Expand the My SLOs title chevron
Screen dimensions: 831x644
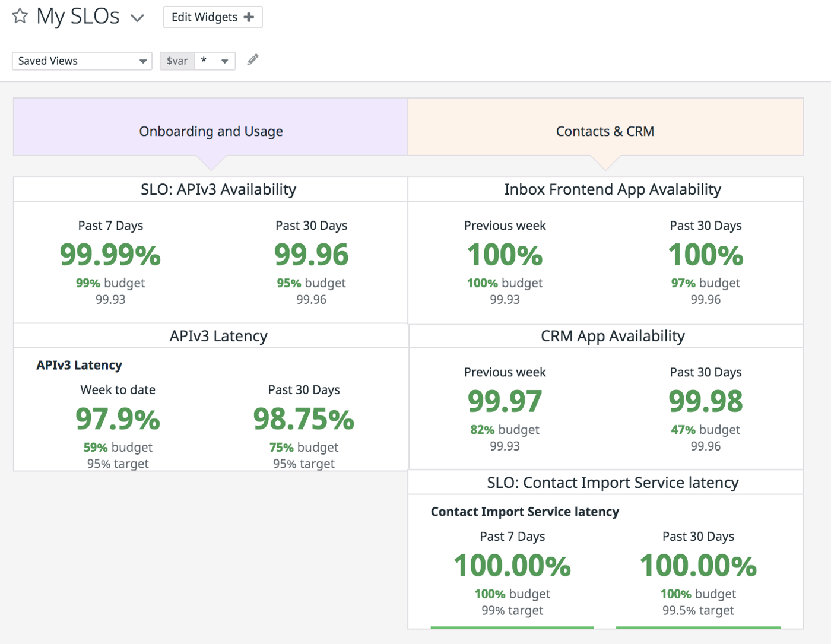point(138,18)
